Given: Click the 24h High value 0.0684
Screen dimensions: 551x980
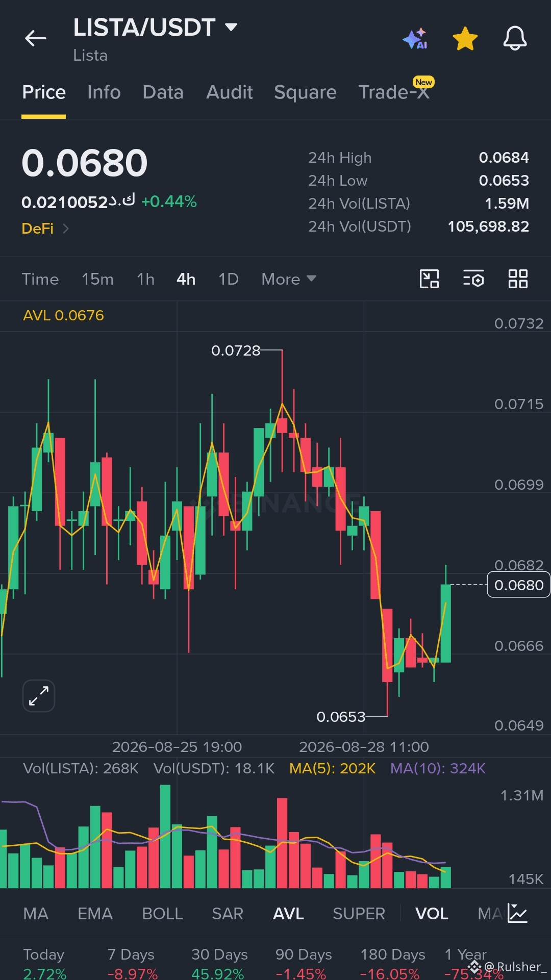Looking at the screenshot, I should tap(504, 158).
